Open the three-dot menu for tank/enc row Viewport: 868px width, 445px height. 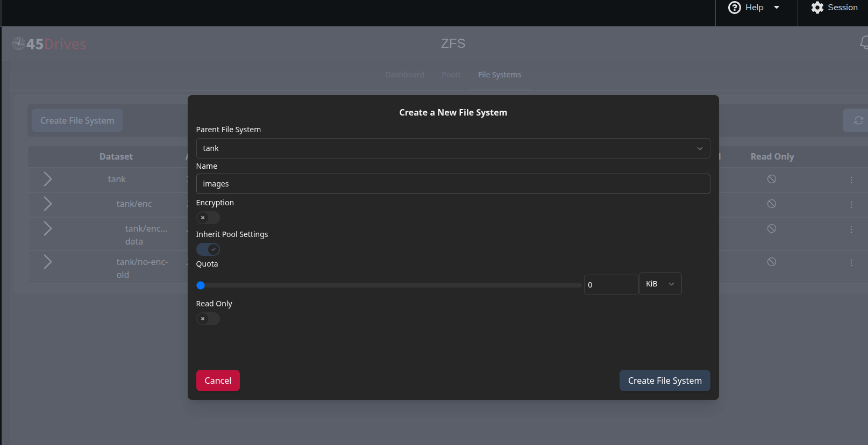point(851,205)
